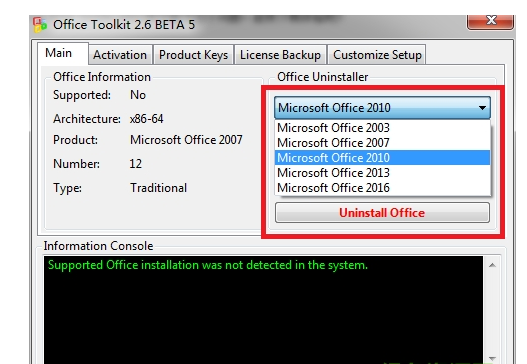This screenshot has width=527, height=364.
Task: Close the Office Toolkit window
Action: pyautogui.click(x=490, y=22)
